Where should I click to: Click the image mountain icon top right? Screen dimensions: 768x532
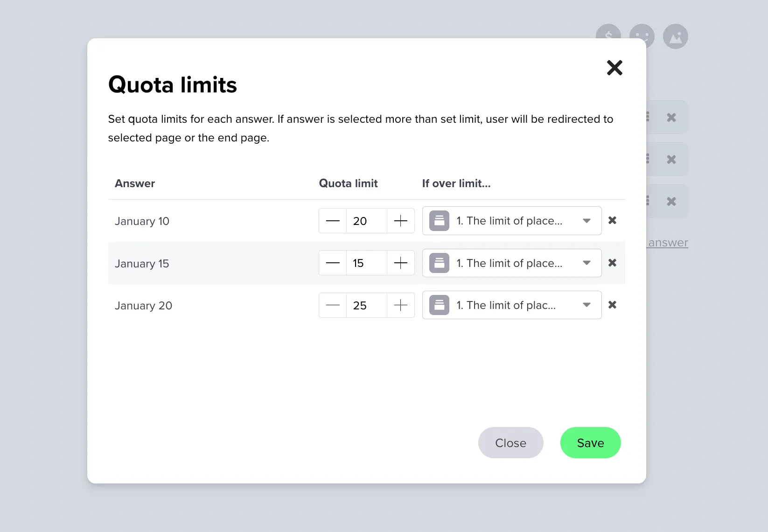click(x=676, y=36)
